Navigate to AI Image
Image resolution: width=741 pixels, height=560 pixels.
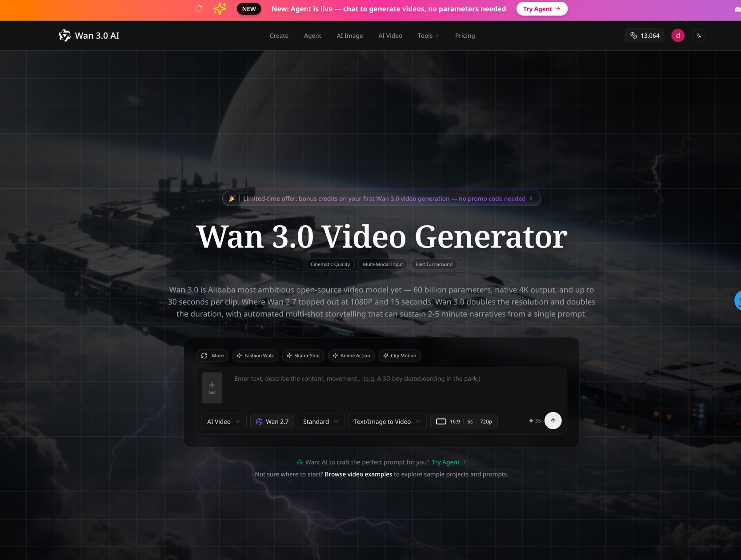(350, 36)
